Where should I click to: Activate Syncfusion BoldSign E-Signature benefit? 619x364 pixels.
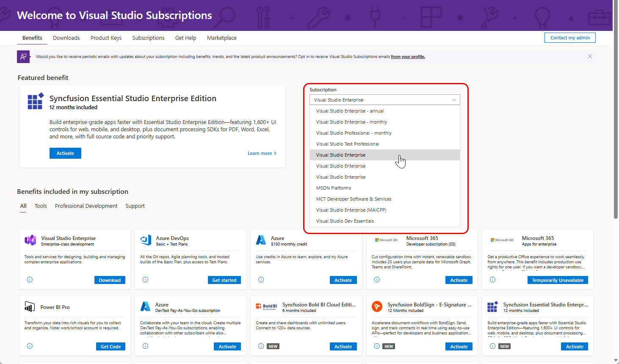tap(459, 347)
